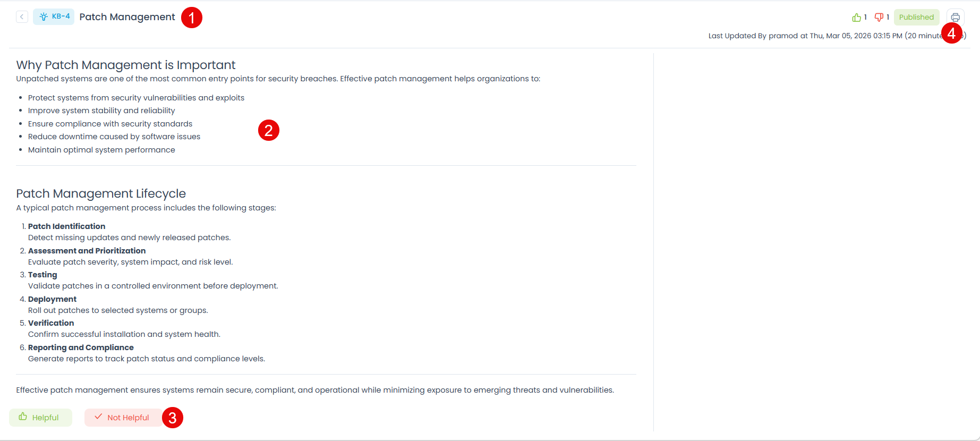Viewport: 980px width, 441px height.
Task: Click the 'Assessment and Prioritization' step title
Action: coord(87,251)
